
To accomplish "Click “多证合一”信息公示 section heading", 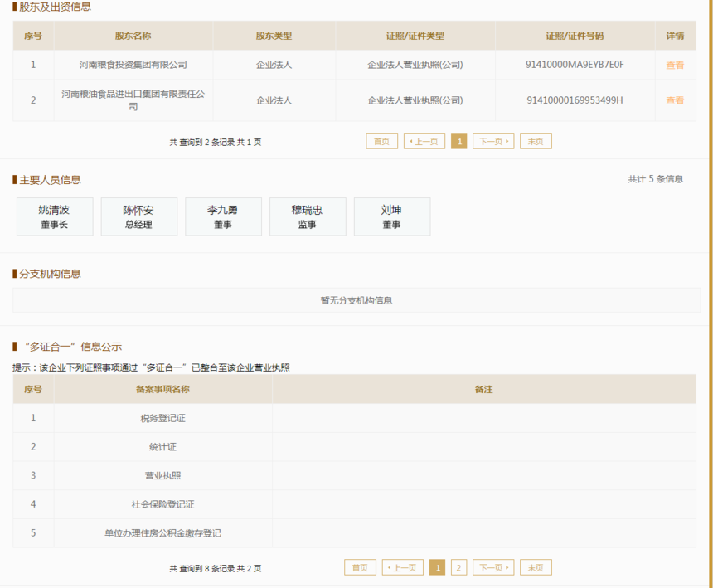I will click(73, 347).
